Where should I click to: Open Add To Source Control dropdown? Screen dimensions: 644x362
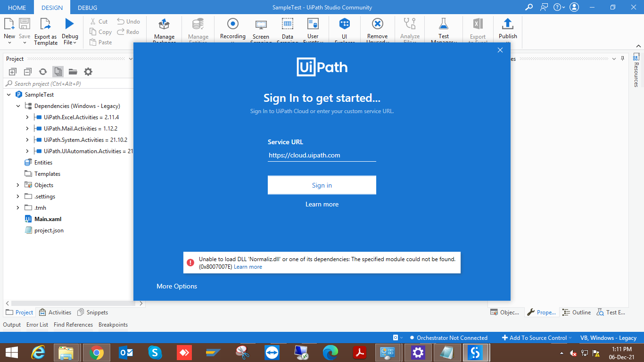point(537,338)
